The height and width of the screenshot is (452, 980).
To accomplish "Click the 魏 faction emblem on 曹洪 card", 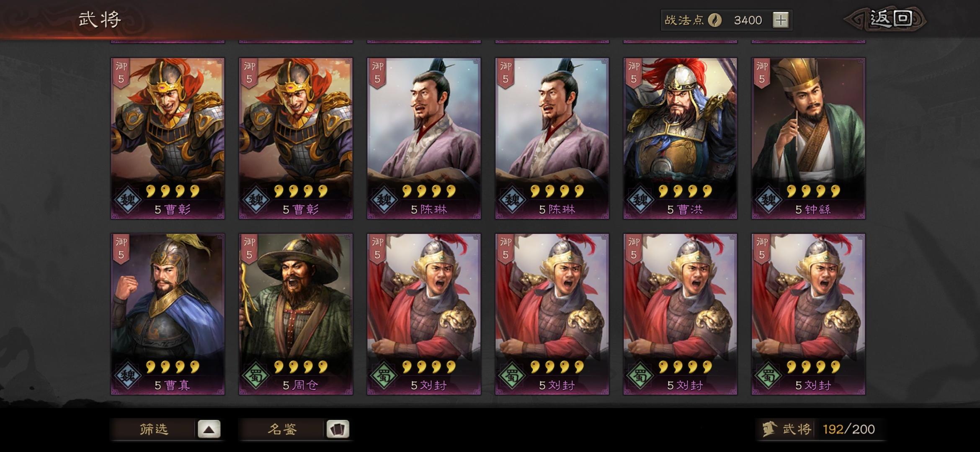I will tap(640, 200).
